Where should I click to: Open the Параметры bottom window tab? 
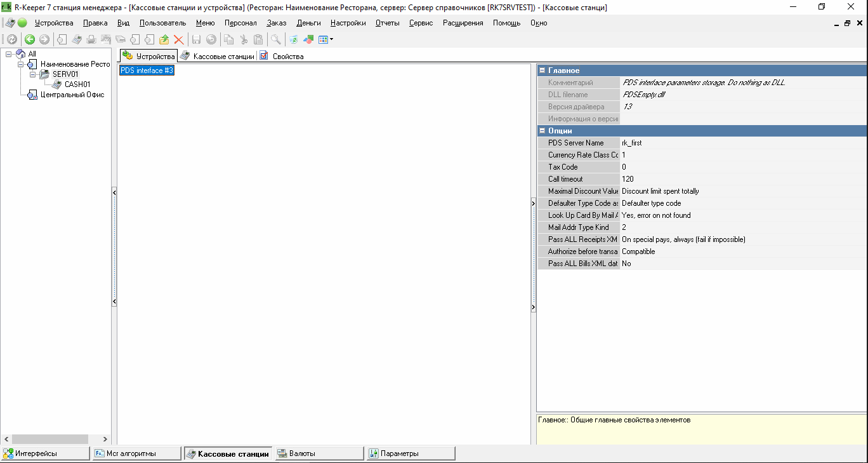click(411, 453)
